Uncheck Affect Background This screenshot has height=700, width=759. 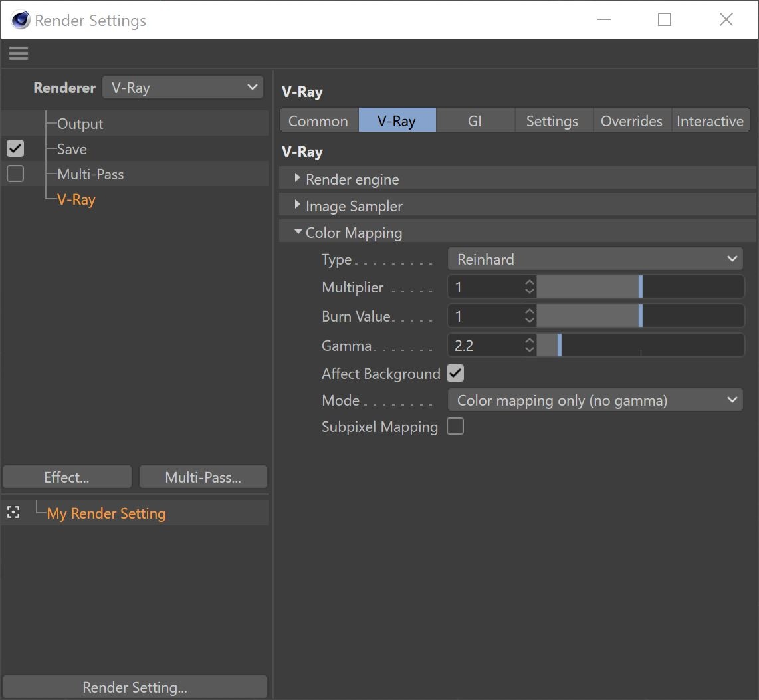pyautogui.click(x=455, y=373)
